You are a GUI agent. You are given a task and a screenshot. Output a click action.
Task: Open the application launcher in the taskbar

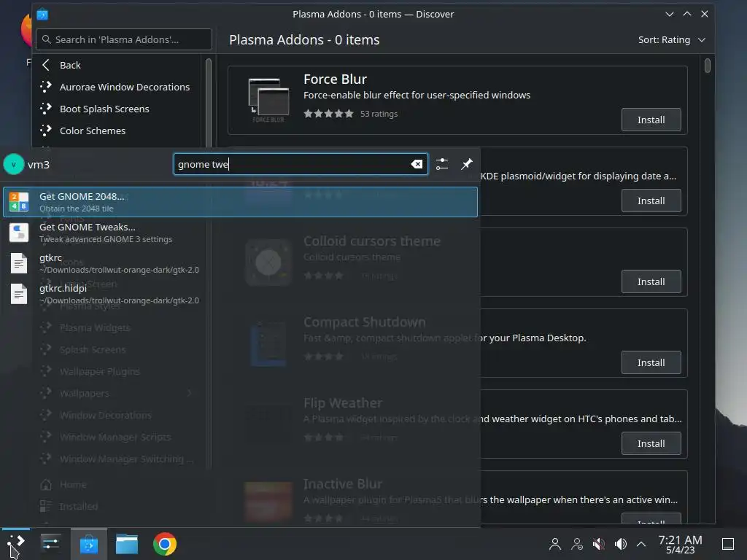click(16, 543)
